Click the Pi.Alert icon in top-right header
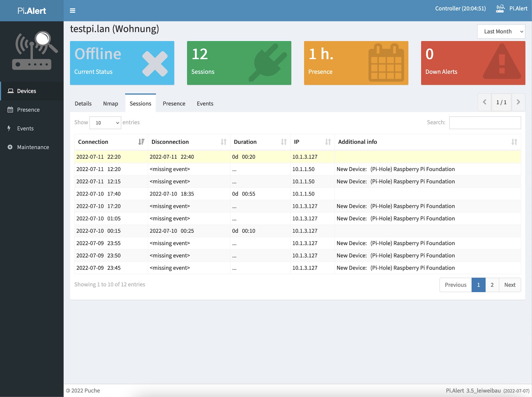Image resolution: width=532 pixels, height=397 pixels. pyautogui.click(x=500, y=9)
